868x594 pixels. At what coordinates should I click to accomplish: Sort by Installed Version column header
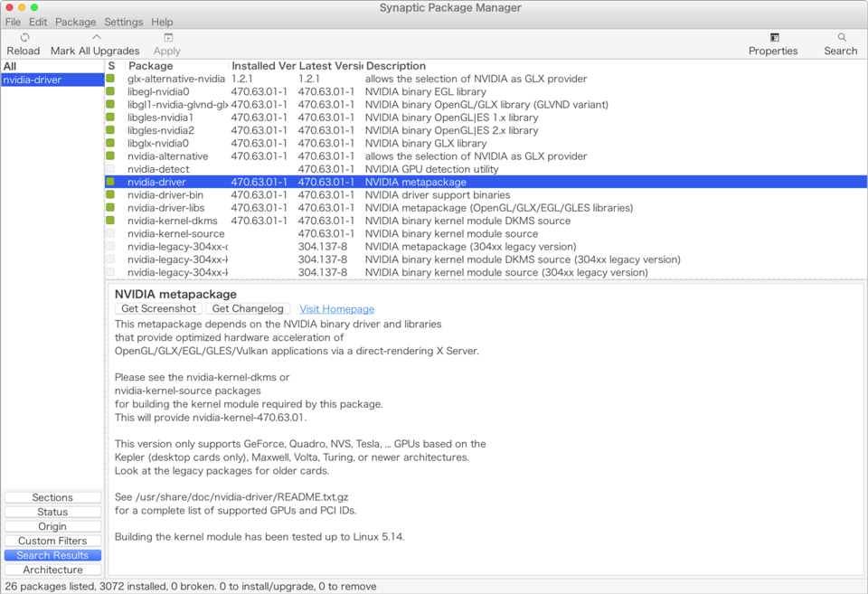[263, 66]
